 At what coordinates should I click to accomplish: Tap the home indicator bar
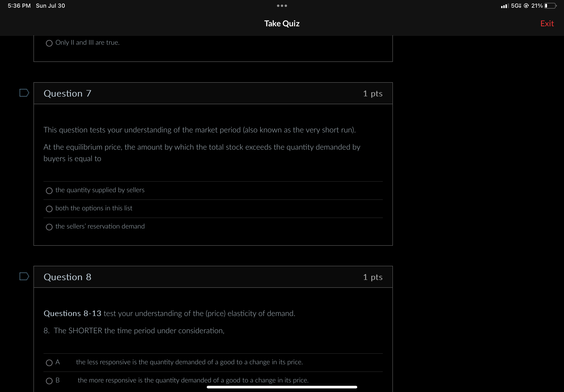coord(282,387)
